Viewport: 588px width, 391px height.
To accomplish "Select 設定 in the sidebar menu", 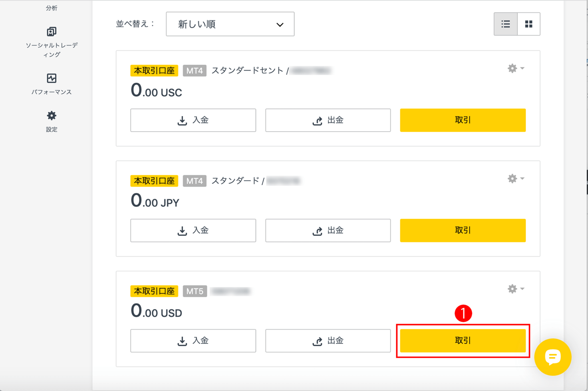I will coord(51,129).
